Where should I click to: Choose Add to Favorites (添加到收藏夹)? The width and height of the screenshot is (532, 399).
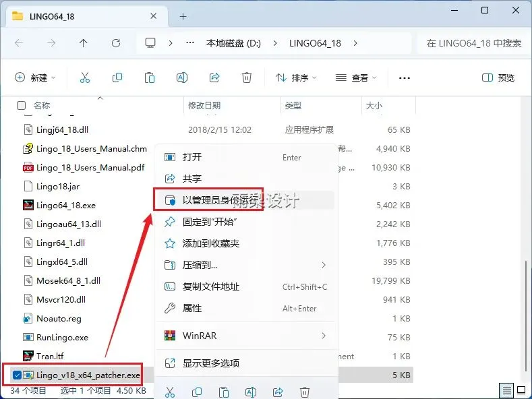pos(246,243)
